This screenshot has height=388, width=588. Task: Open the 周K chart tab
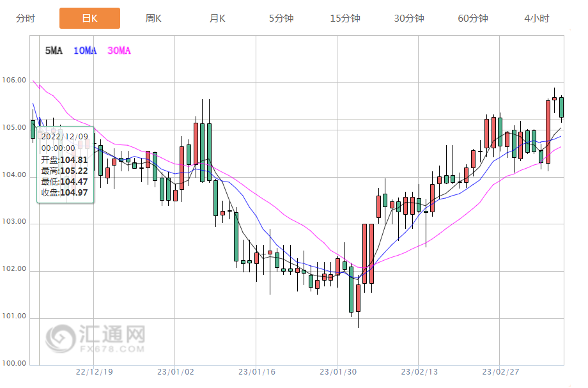(153, 19)
